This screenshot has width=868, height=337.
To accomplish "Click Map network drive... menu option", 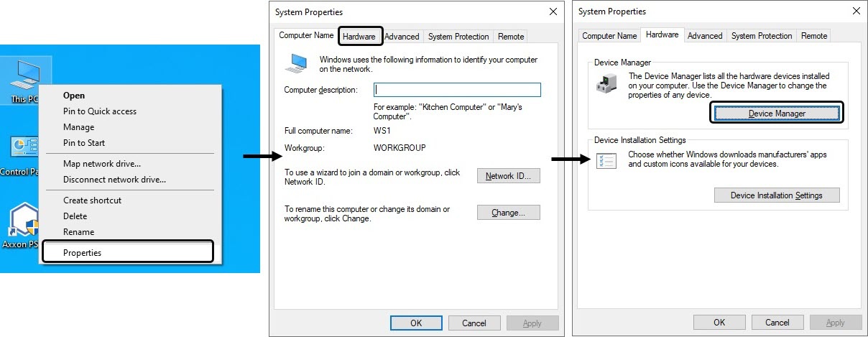I will tap(101, 164).
